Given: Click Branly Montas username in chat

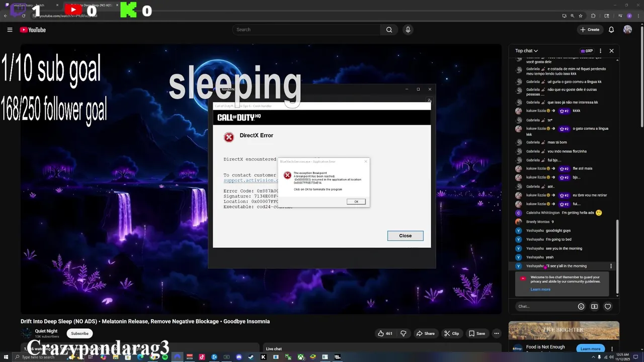Looking at the screenshot, I should coord(538,222).
